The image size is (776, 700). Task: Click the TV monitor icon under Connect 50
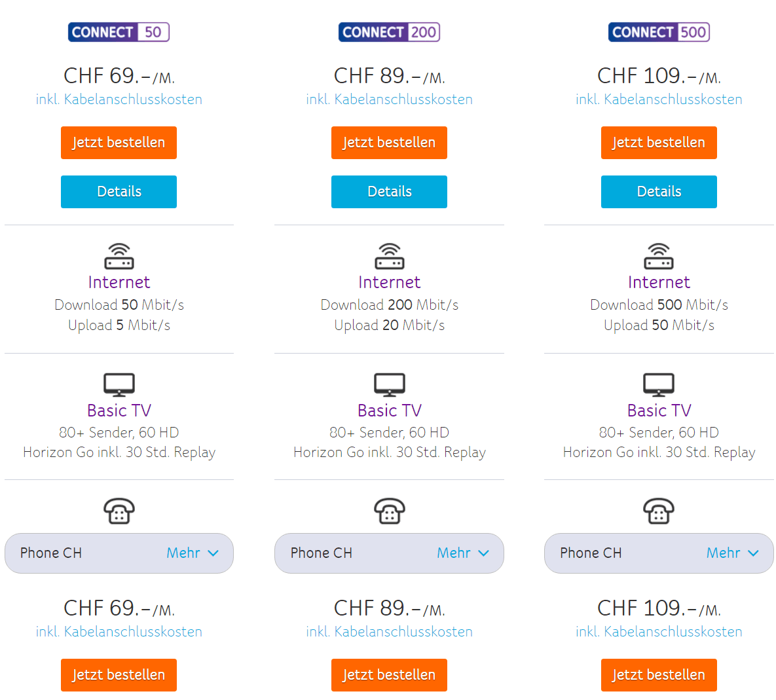click(119, 384)
